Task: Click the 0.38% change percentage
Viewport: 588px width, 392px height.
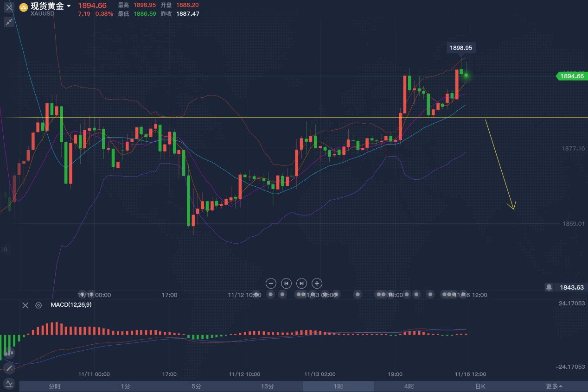Action: 104,14
